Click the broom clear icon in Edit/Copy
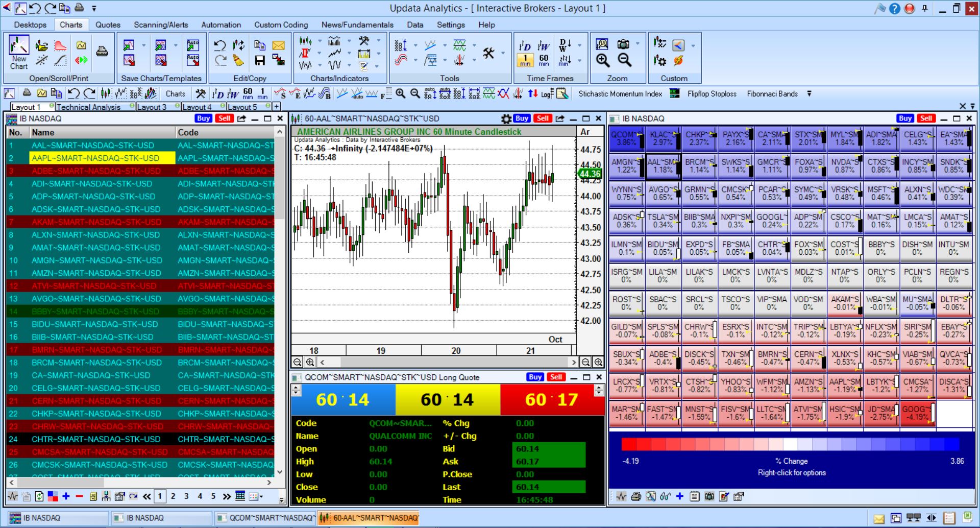980x528 pixels. (x=238, y=60)
